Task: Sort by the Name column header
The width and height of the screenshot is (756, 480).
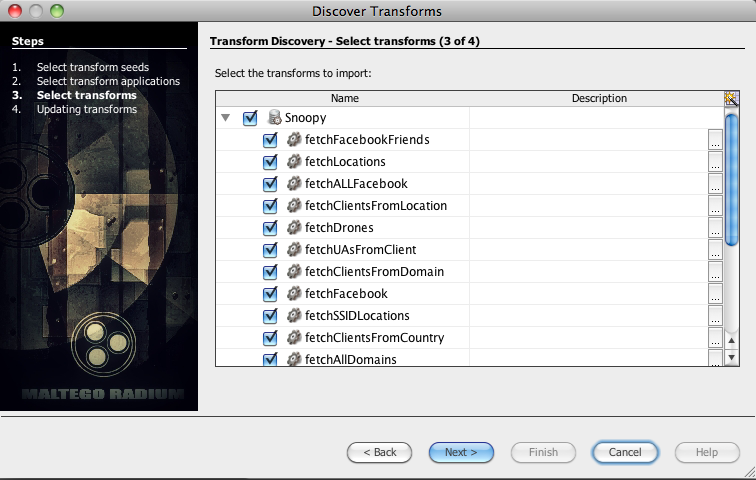Action: [344, 99]
